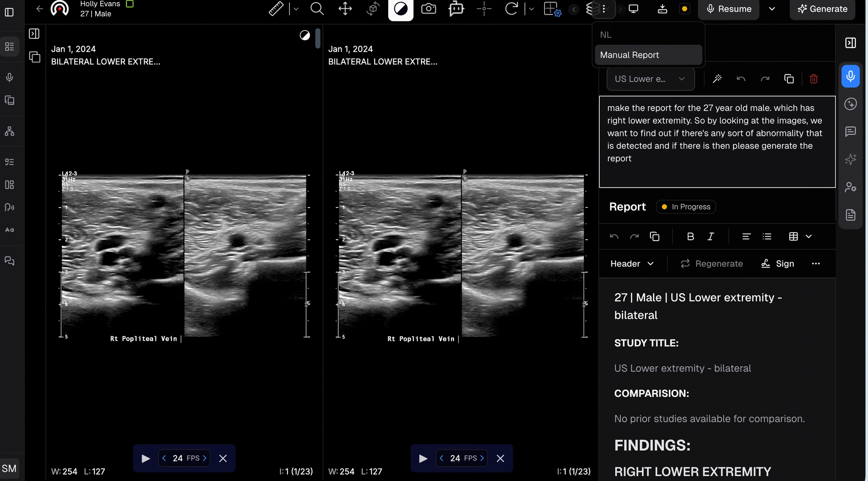Open the measurement tool dropdown arrow

pyautogui.click(x=296, y=9)
